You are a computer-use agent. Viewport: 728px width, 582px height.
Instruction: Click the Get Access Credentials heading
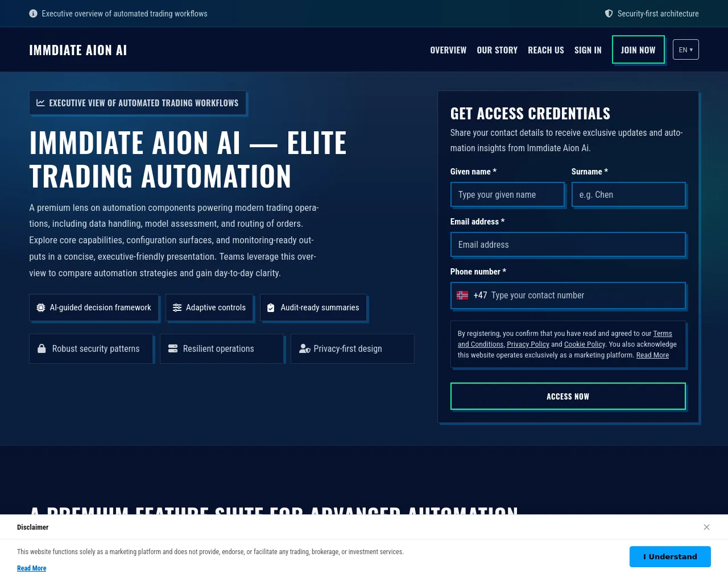[530, 114]
